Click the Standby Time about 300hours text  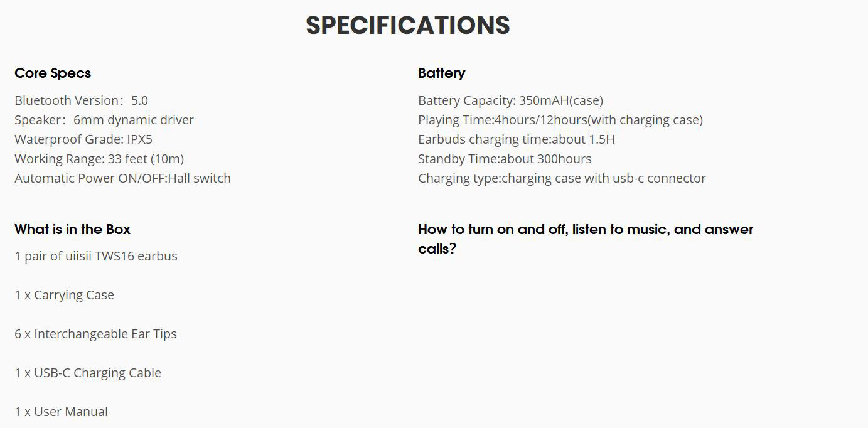[x=505, y=159]
